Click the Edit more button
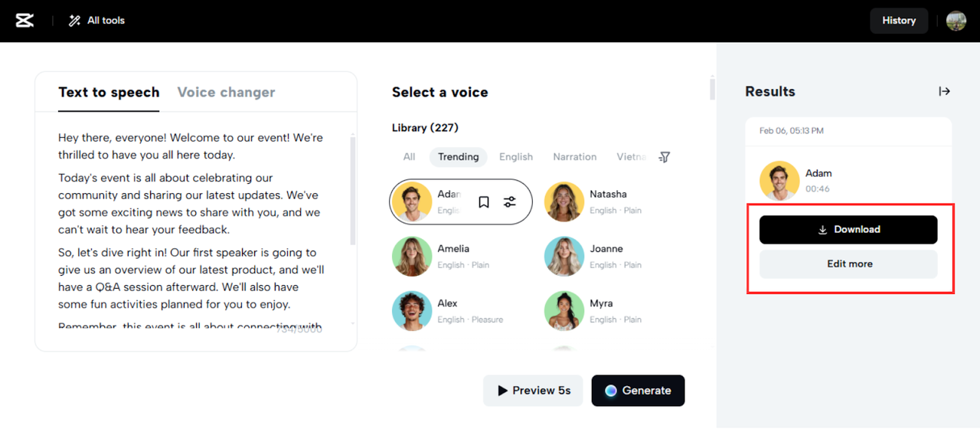The image size is (980, 429). pos(848,264)
